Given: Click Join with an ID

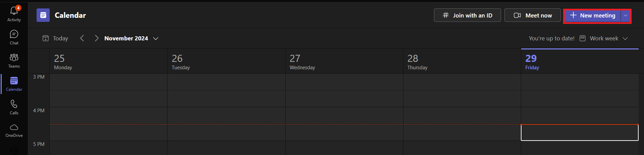Looking at the screenshot, I should pyautogui.click(x=467, y=15).
